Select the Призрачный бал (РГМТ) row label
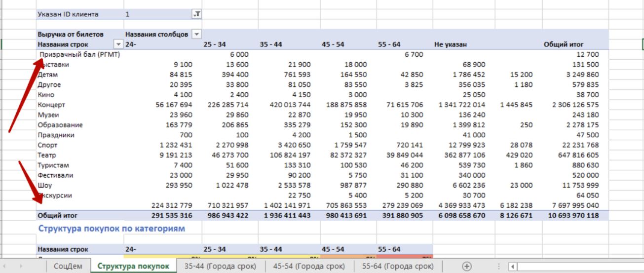 (79, 54)
